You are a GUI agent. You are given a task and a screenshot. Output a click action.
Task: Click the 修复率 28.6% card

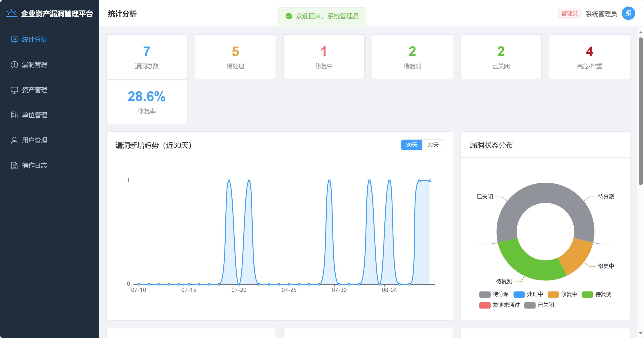tap(147, 101)
